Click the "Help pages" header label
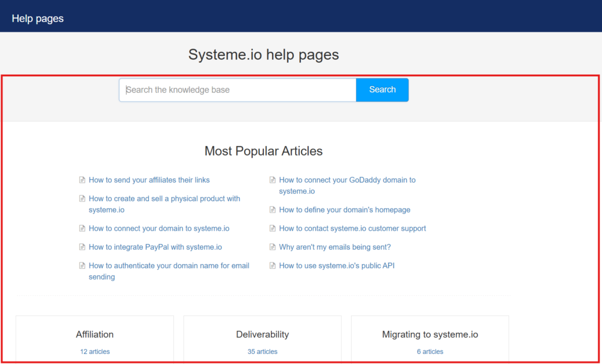This screenshot has width=602, height=364. pyautogui.click(x=37, y=18)
